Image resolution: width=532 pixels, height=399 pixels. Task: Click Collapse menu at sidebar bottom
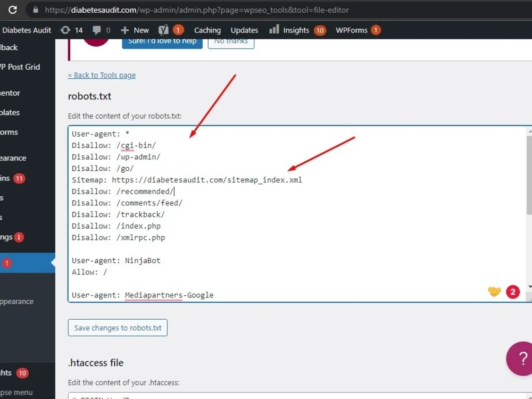pos(16,393)
